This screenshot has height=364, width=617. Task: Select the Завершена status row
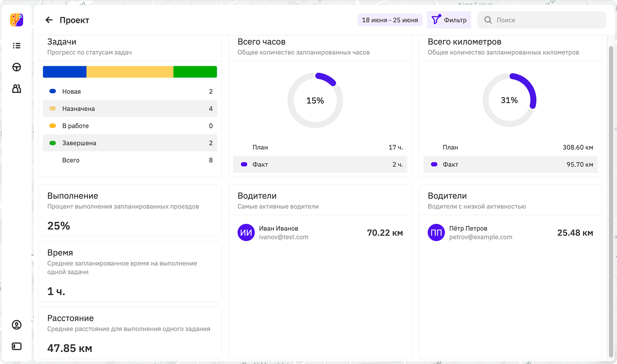tap(130, 143)
